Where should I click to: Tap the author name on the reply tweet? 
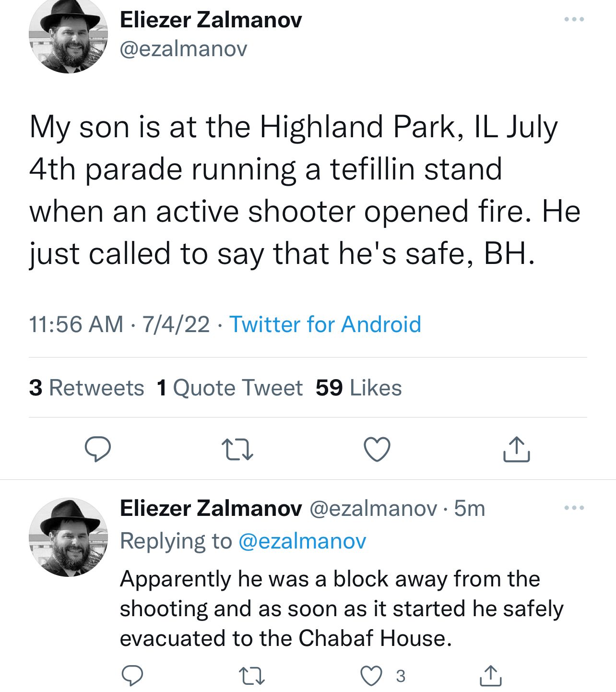211,508
